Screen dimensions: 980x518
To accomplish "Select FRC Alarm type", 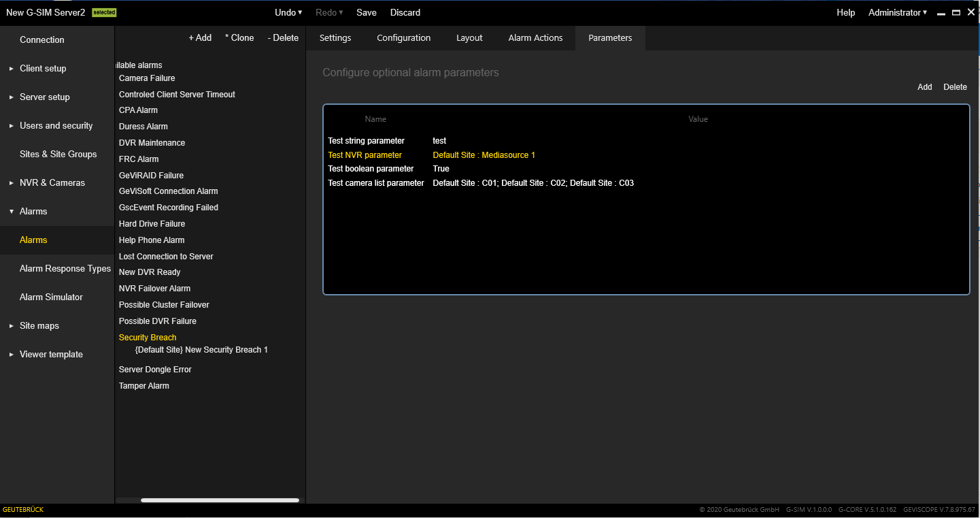I will point(139,159).
